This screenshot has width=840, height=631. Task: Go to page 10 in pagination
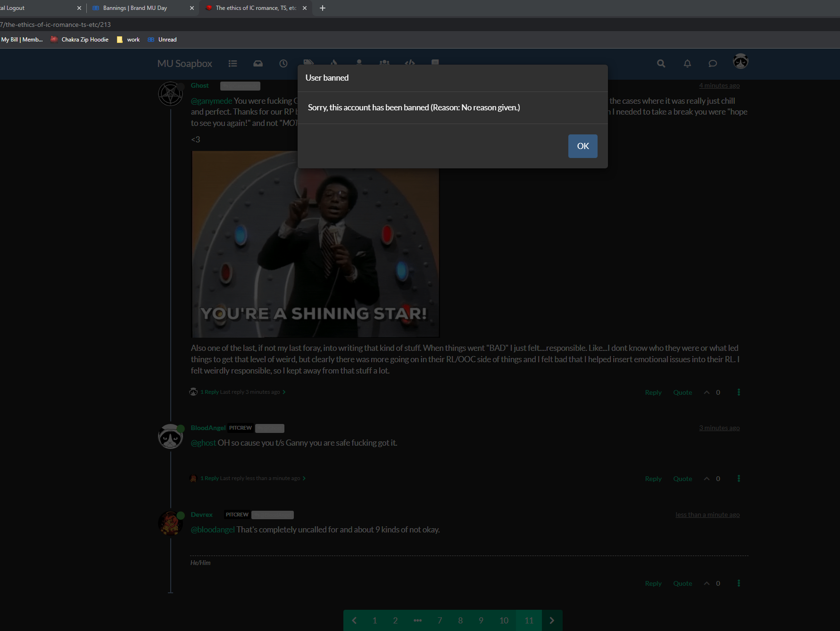pyautogui.click(x=504, y=621)
